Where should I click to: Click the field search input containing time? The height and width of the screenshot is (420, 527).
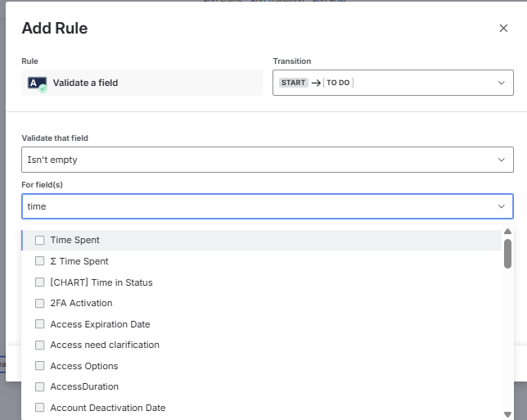coord(245,207)
